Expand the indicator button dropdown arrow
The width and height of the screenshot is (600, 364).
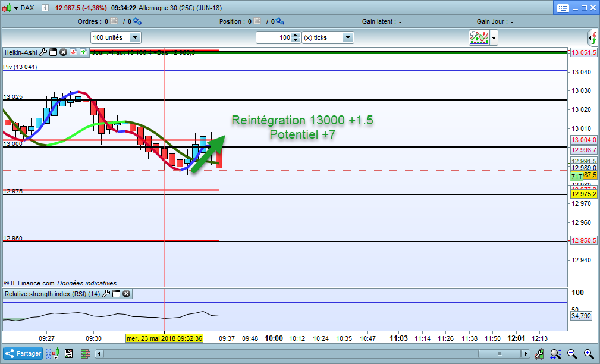494,38
